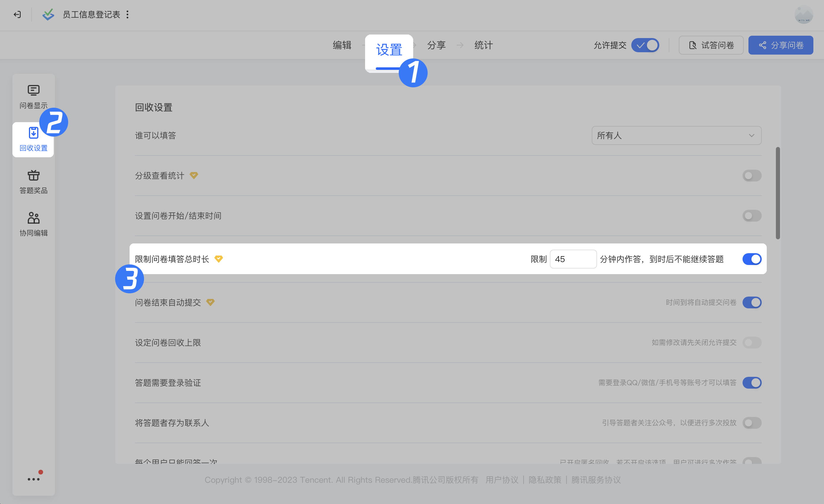Turn off 答题需要登录验证 switch
This screenshot has height=504, width=824.
coord(751,382)
